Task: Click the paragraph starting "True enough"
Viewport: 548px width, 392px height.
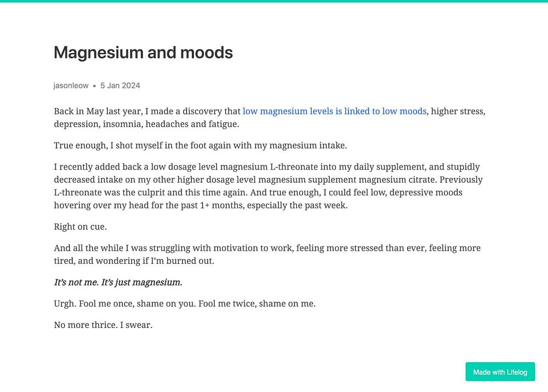Action: [200, 145]
